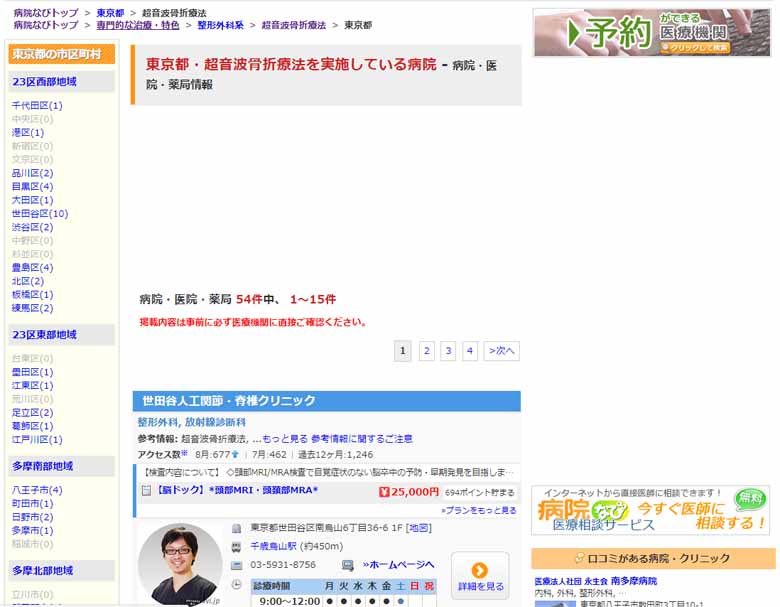This screenshot has width=780, height=607.
Task: Select 世田谷区(10) in the ward list
Action: tap(40, 213)
